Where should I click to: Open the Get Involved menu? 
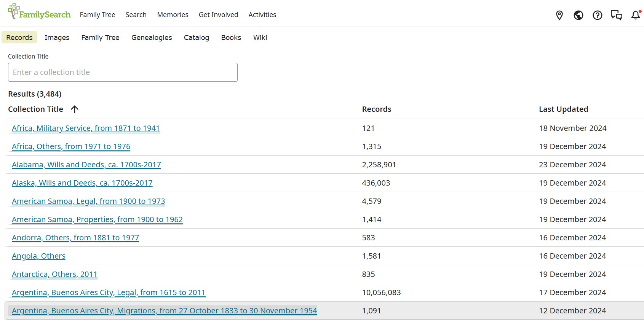tap(218, 15)
